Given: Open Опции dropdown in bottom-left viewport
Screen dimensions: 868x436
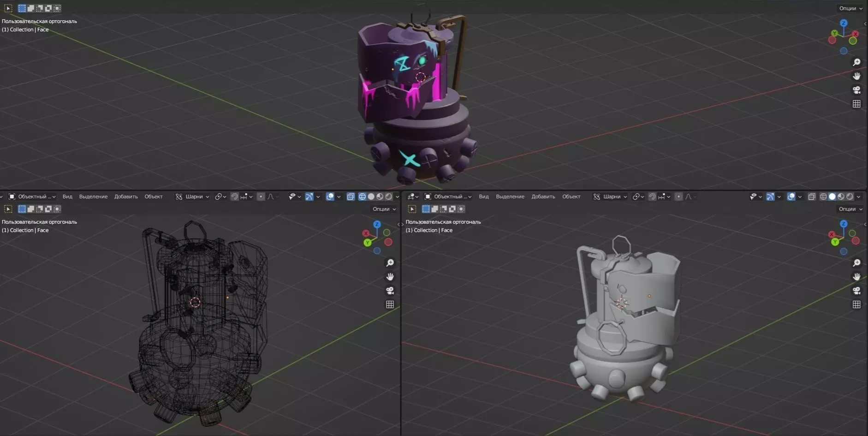Looking at the screenshot, I should 384,209.
